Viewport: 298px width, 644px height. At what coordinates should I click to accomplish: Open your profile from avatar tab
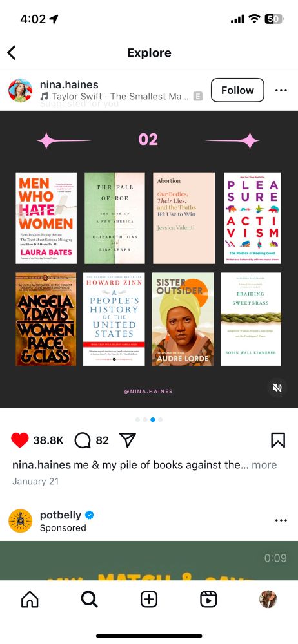click(268, 600)
